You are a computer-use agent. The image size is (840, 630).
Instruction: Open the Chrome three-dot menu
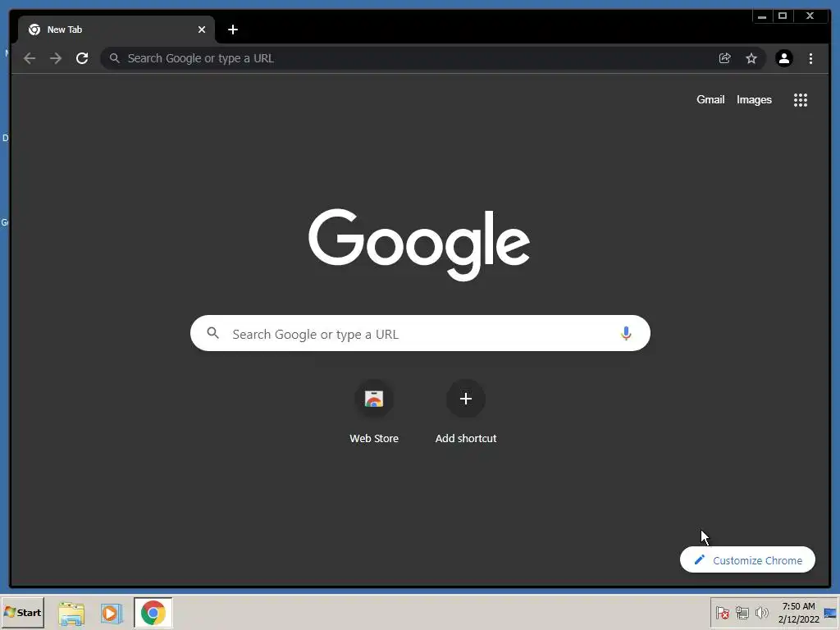coord(810,58)
